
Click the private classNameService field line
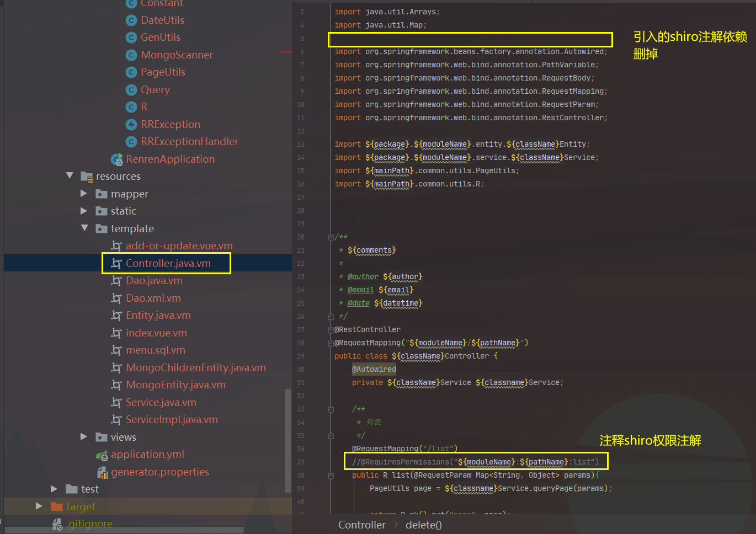[x=458, y=383]
